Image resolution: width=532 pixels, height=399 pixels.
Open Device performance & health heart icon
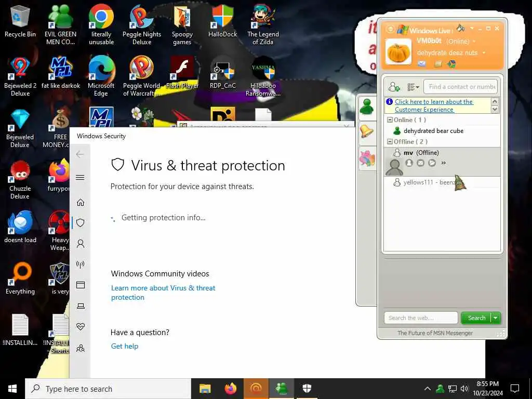pyautogui.click(x=81, y=327)
